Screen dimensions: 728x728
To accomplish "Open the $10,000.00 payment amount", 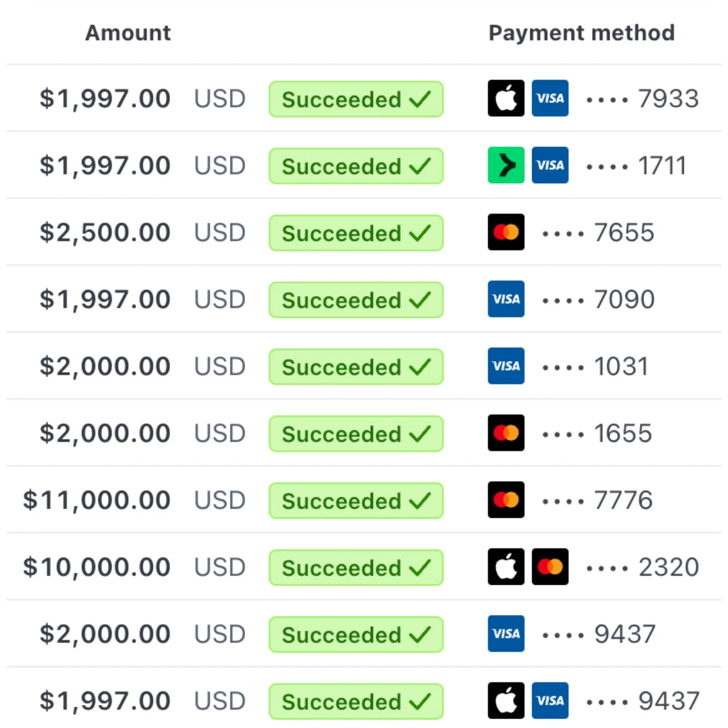I will (x=96, y=567).
